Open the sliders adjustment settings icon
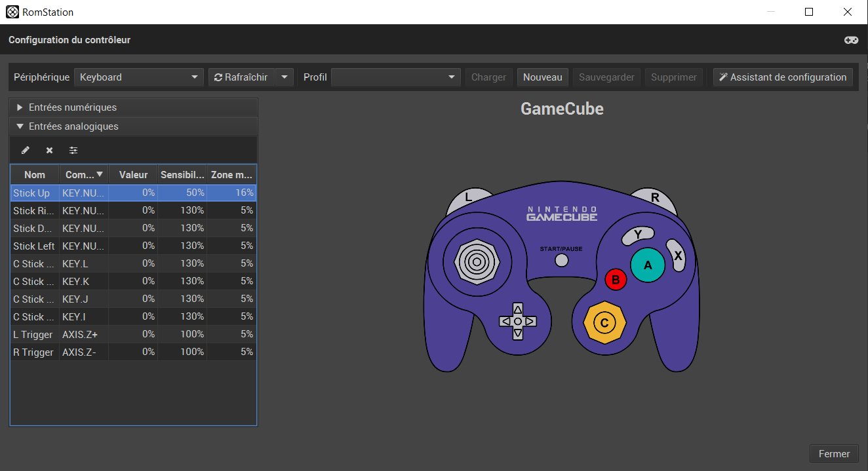 73,150
